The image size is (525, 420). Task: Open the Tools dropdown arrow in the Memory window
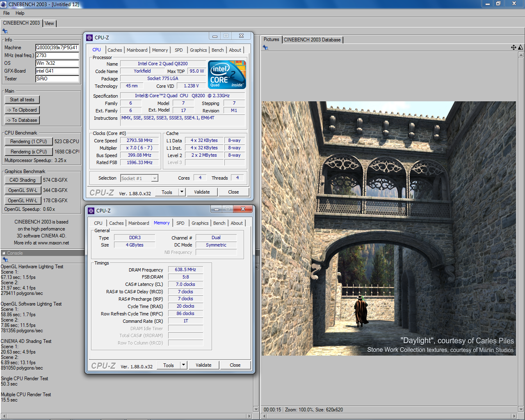[184, 365]
